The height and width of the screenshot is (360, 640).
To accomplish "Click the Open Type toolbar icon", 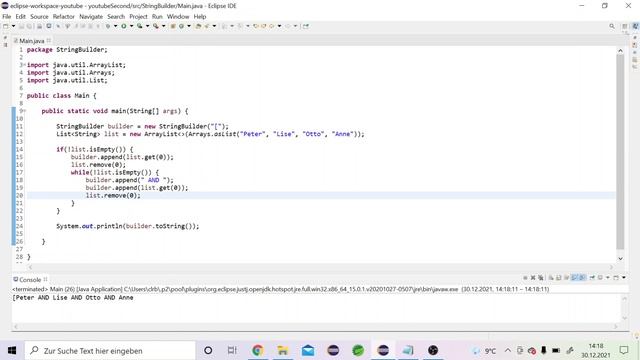I will (x=198, y=26).
